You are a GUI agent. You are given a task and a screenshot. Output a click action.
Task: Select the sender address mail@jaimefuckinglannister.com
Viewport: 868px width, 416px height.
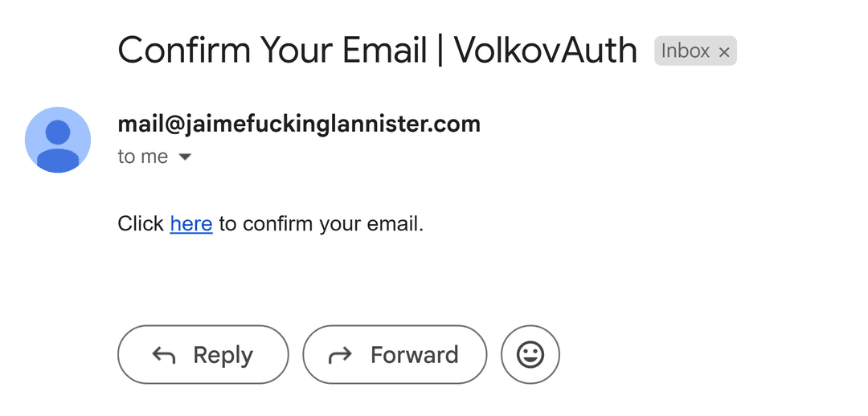click(299, 124)
